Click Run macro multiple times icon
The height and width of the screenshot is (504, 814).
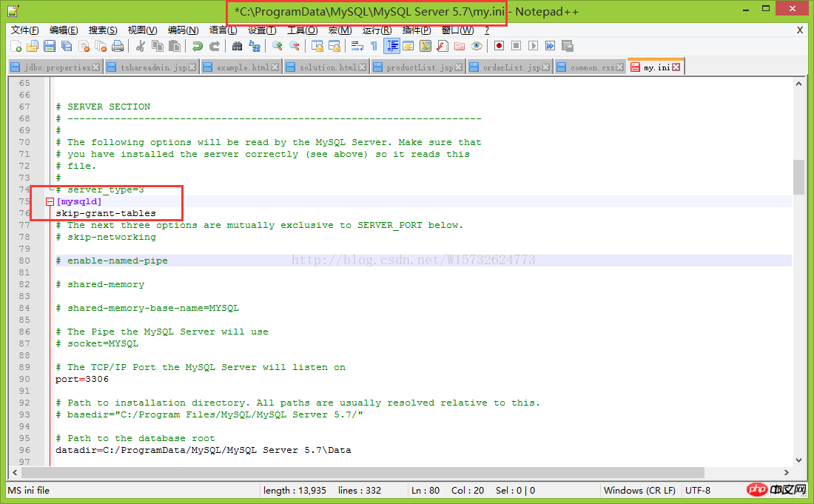click(x=551, y=46)
